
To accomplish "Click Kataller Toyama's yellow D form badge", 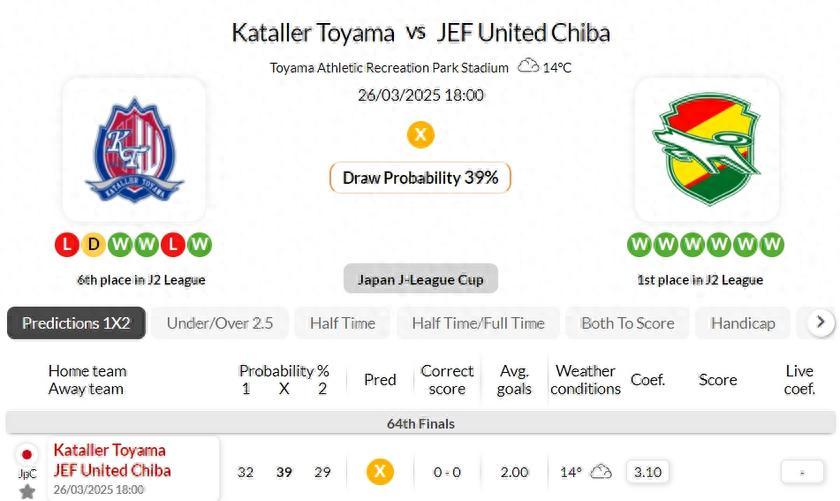I will click(93, 244).
